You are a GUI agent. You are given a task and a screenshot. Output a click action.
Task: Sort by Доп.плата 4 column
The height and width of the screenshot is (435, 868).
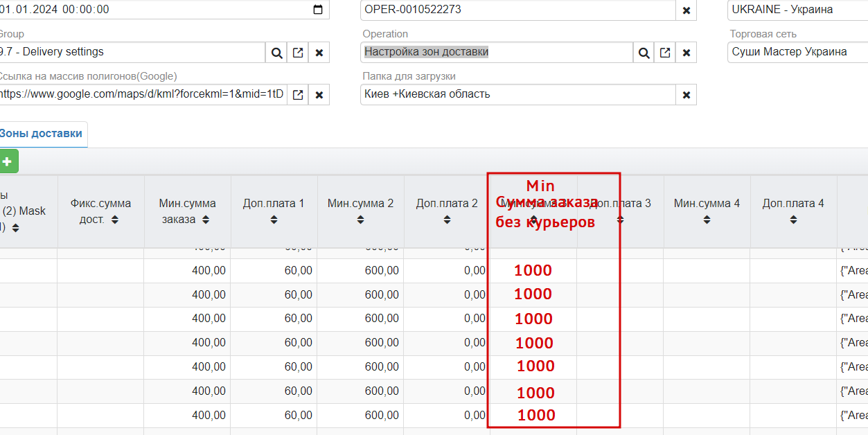tap(793, 220)
